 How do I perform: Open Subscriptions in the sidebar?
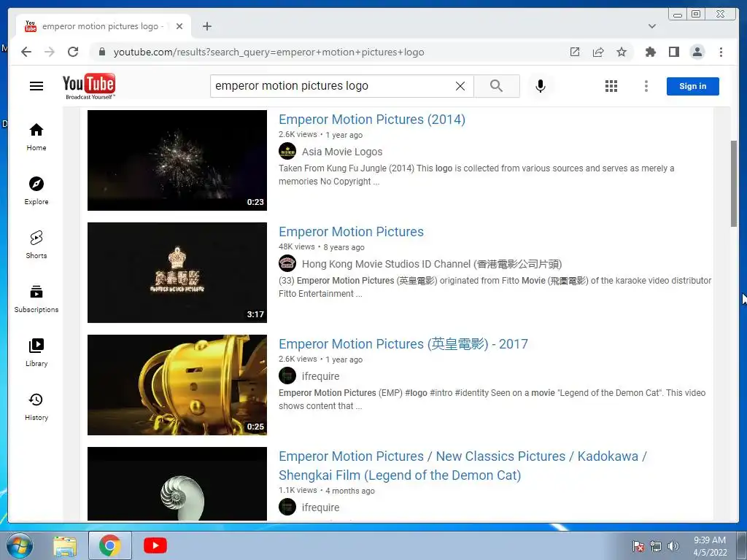pyautogui.click(x=36, y=299)
